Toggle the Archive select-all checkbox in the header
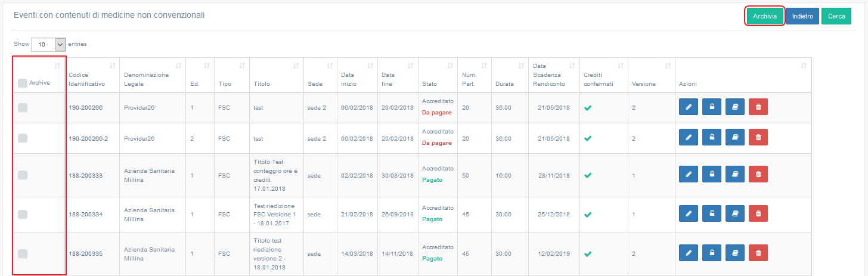The height and width of the screenshot is (276, 868). (23, 83)
